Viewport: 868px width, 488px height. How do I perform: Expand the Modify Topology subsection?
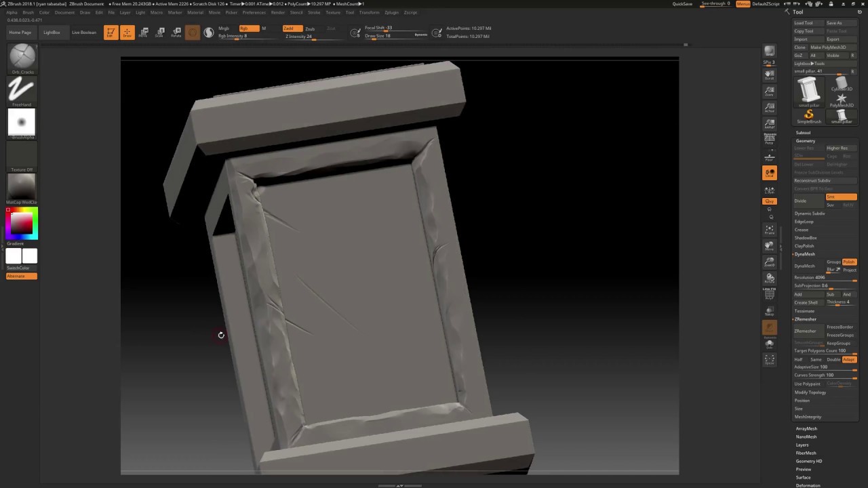[810, 392]
